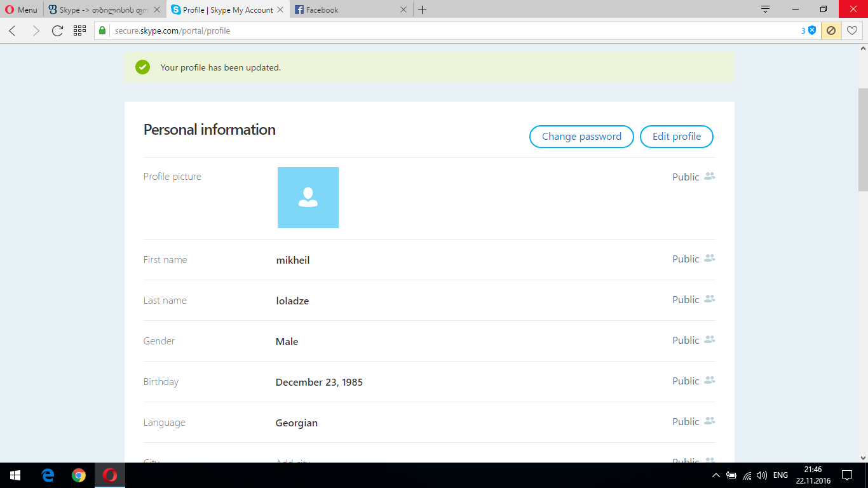Click the Public people icon for First name

tap(710, 259)
